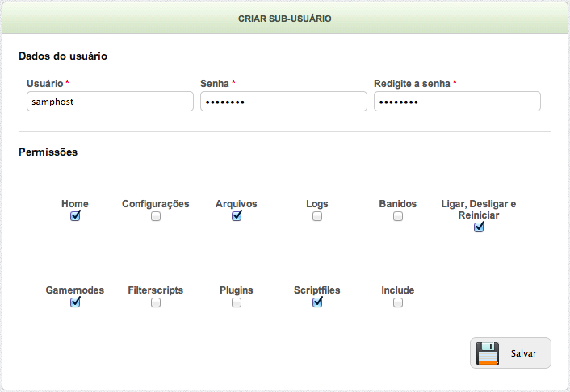Viewport: 570px width, 392px height.
Task: Click the Scriptfiles permission label
Action: pos(317,290)
